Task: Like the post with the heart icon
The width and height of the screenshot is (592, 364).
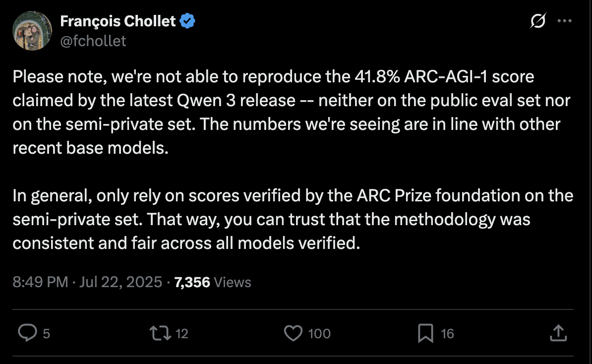Action: pos(293,333)
